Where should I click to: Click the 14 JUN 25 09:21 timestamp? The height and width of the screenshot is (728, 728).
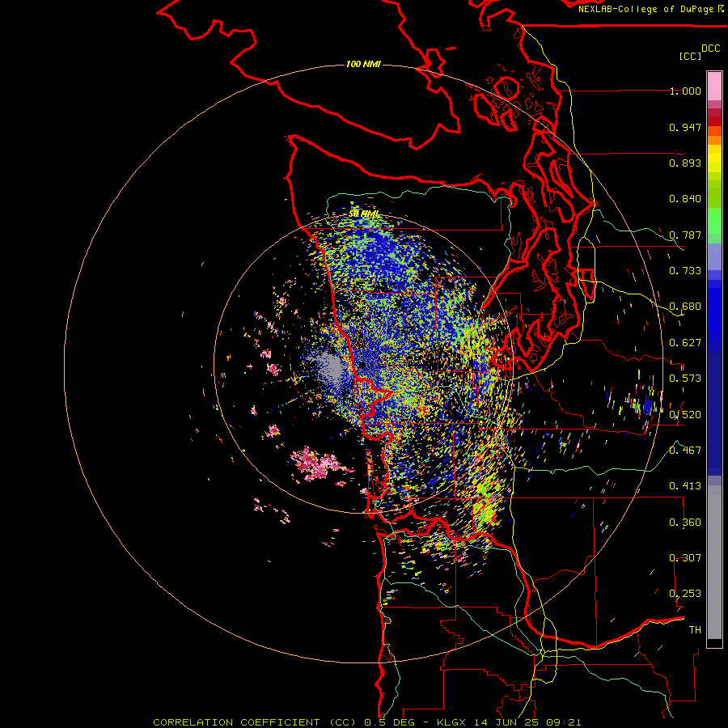tap(527, 722)
